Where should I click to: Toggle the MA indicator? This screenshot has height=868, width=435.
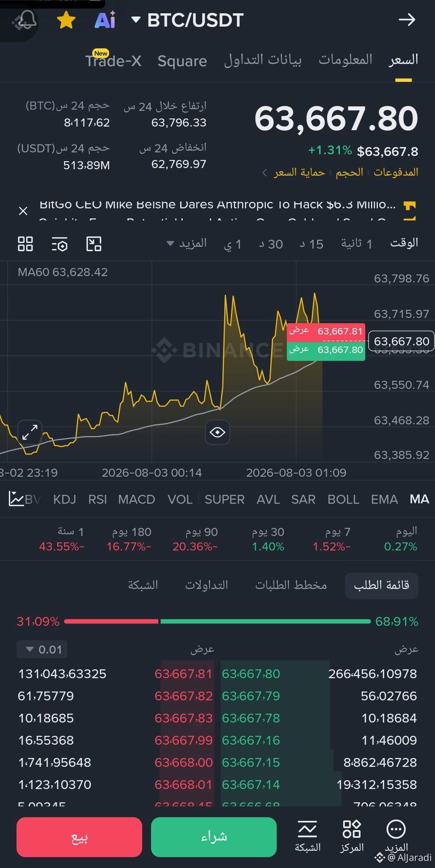[x=419, y=499]
